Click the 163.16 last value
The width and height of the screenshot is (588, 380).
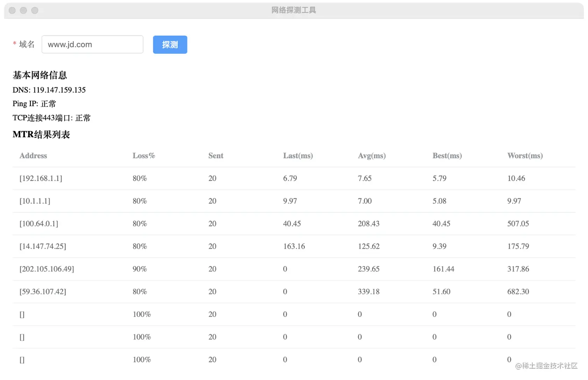coord(294,246)
